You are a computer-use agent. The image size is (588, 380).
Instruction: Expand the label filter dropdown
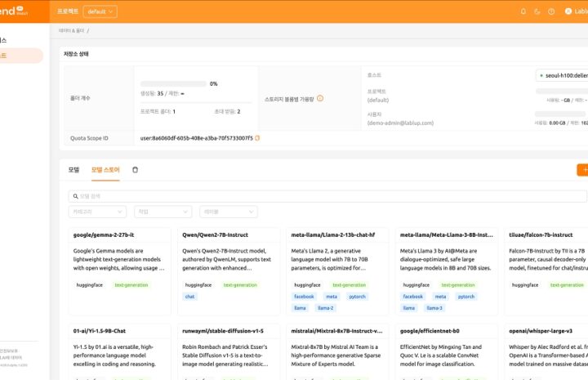(229, 212)
